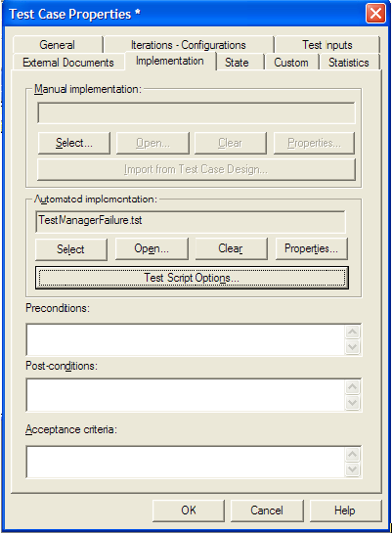This screenshot has height=533, width=392.
Task: Switch to the Custom tab
Action: pyautogui.click(x=291, y=63)
